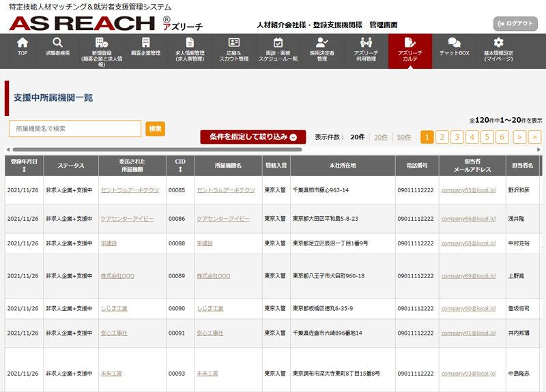Click email company85@local.lcl
The width and height of the screenshot is (546, 392).
tap(468, 190)
